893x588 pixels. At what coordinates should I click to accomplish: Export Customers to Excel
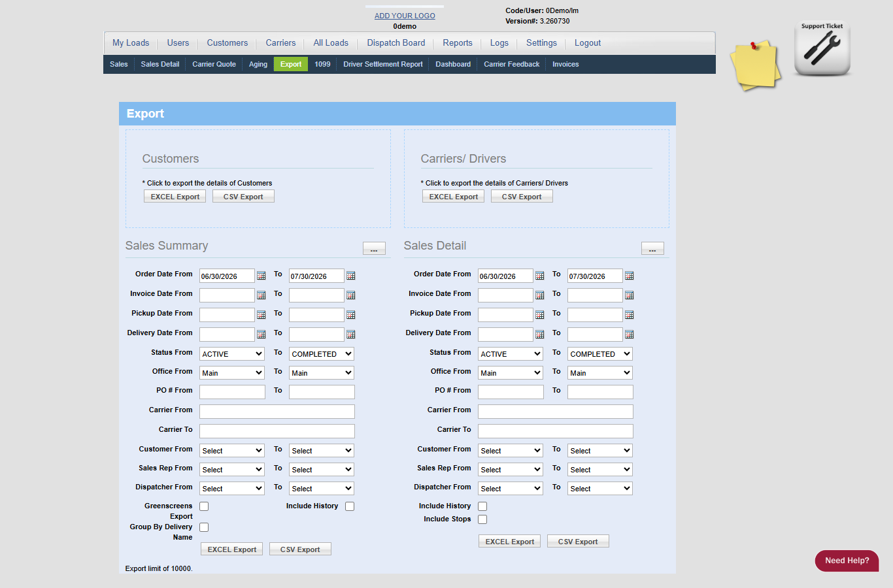tap(175, 197)
